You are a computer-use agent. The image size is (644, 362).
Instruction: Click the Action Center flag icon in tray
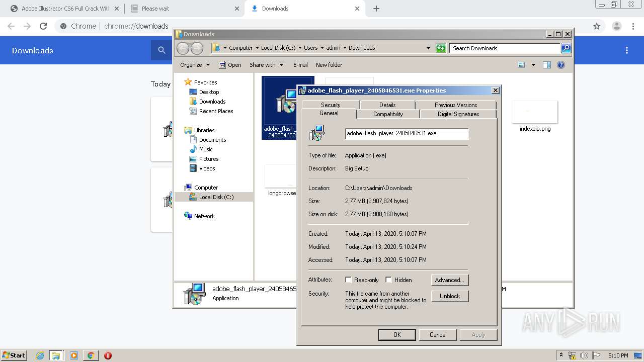click(596, 355)
